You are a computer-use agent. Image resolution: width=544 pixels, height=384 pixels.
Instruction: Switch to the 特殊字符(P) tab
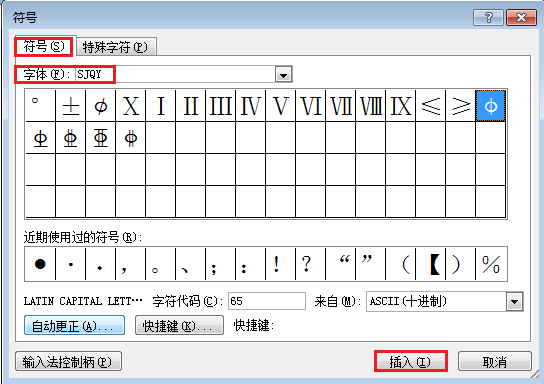coord(115,47)
